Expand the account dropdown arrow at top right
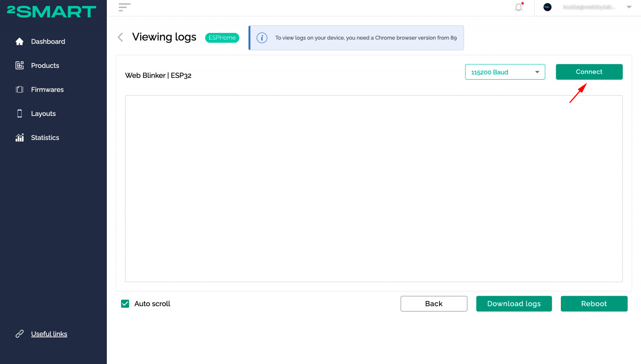Image resolution: width=641 pixels, height=364 pixels. click(x=629, y=7)
